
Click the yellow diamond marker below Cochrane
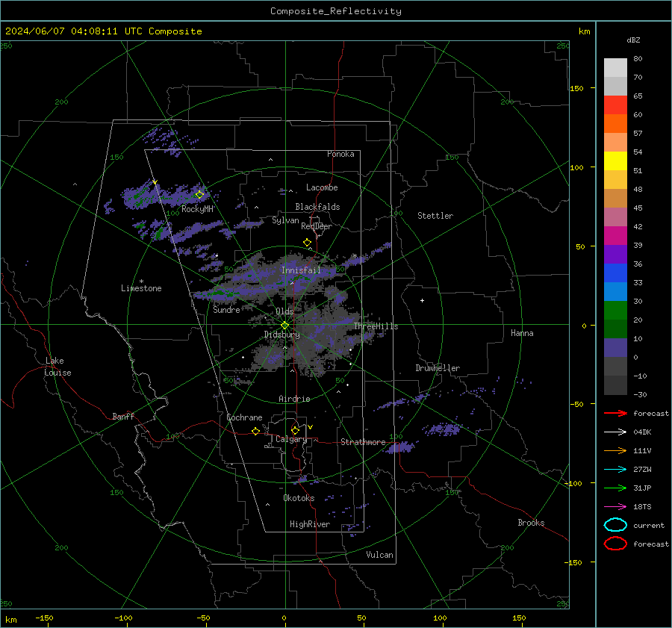(256, 432)
